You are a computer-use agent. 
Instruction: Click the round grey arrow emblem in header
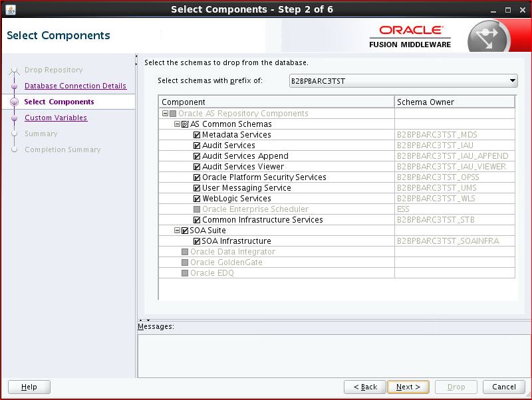(487, 37)
